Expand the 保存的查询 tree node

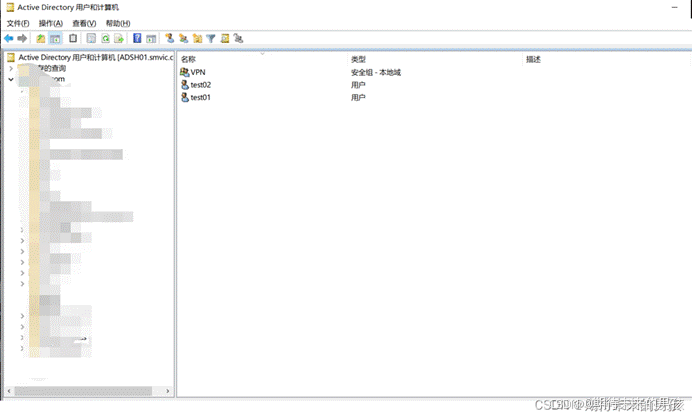(x=11, y=68)
